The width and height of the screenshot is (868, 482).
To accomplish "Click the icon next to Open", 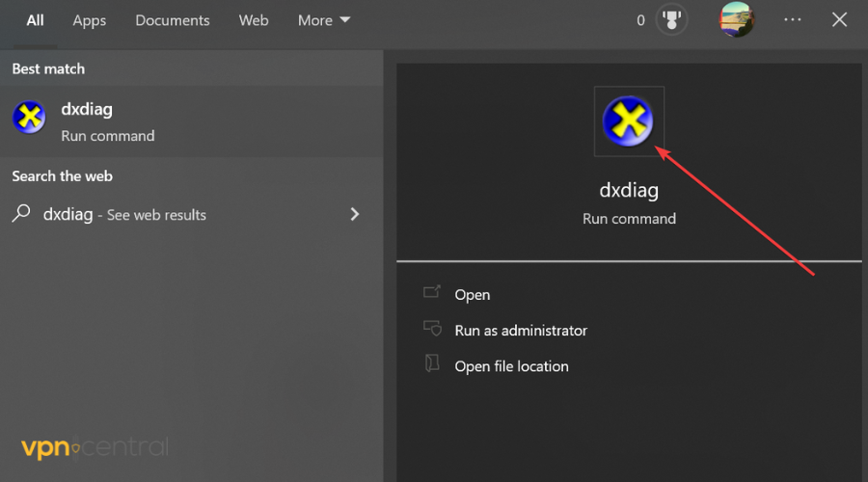I will pyautogui.click(x=431, y=293).
